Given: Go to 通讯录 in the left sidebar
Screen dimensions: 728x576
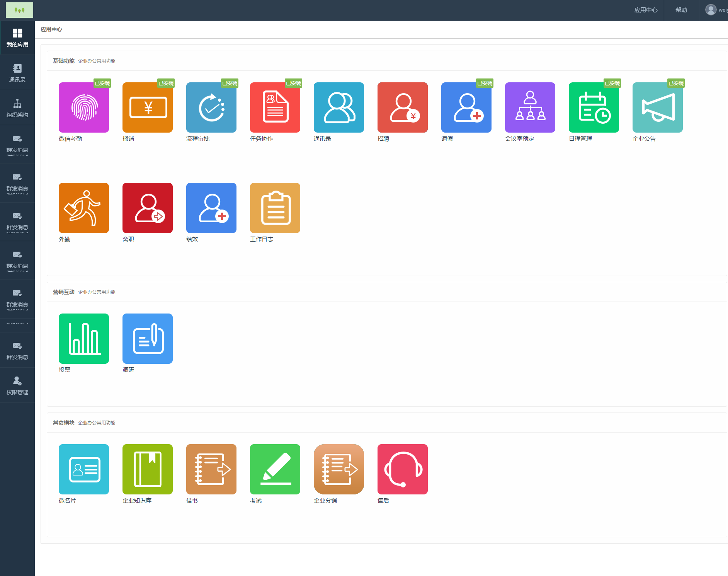Looking at the screenshot, I should pos(17,73).
